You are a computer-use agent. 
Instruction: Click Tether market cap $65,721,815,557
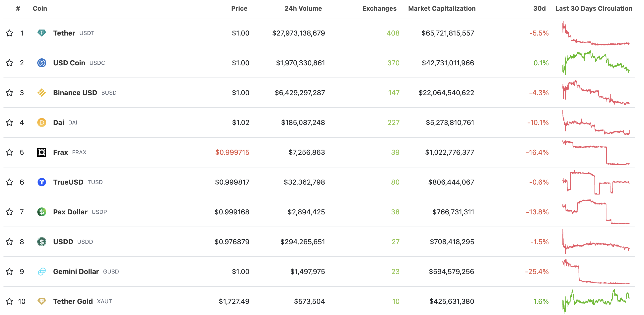click(448, 33)
